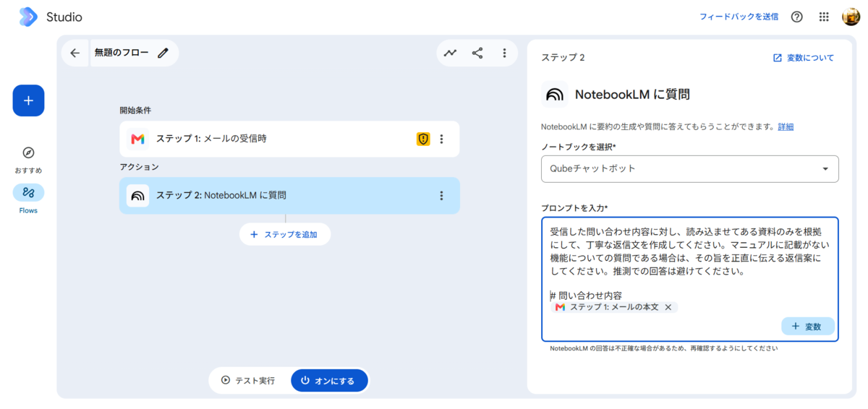Click NotebookLM icon in the panel header
The height and width of the screenshot is (409, 868).
555,95
